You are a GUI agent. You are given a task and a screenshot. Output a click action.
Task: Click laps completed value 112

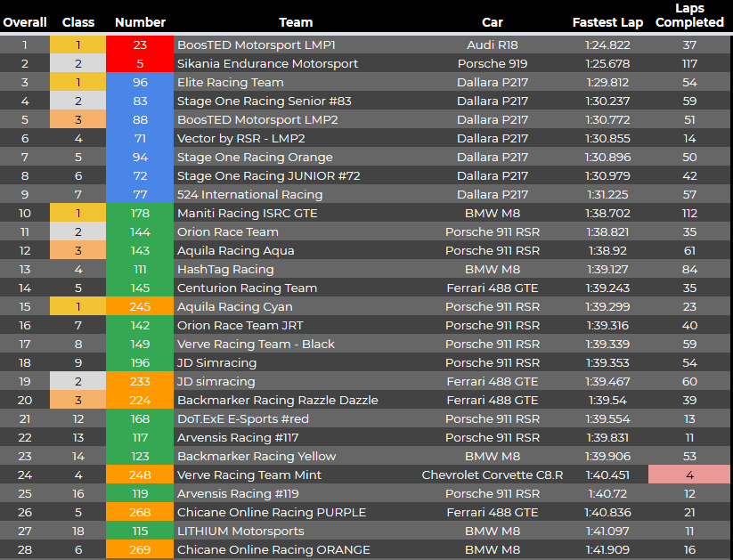(689, 213)
